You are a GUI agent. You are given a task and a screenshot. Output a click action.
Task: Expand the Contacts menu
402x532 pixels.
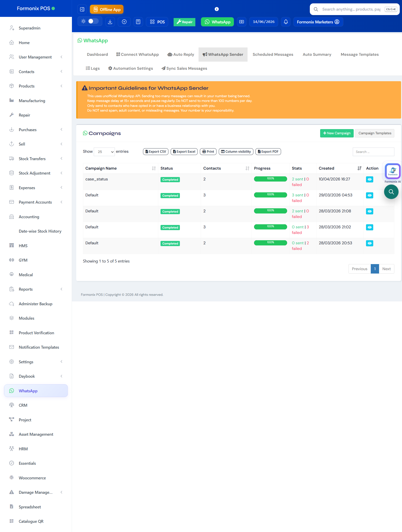click(x=36, y=72)
